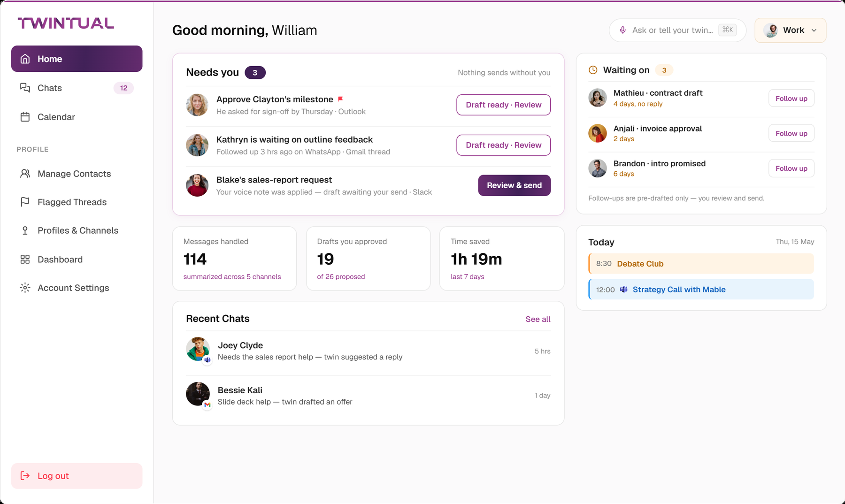
Task: Open Account Settings
Action: [77, 288]
